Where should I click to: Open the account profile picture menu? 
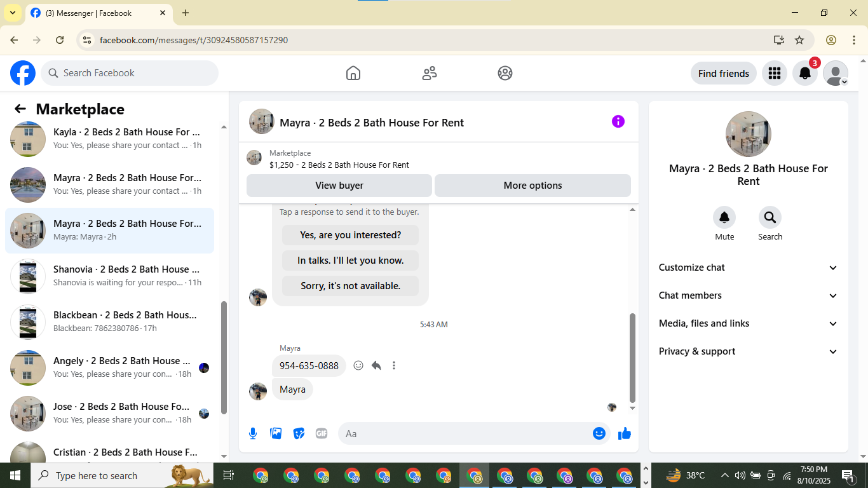(x=836, y=73)
